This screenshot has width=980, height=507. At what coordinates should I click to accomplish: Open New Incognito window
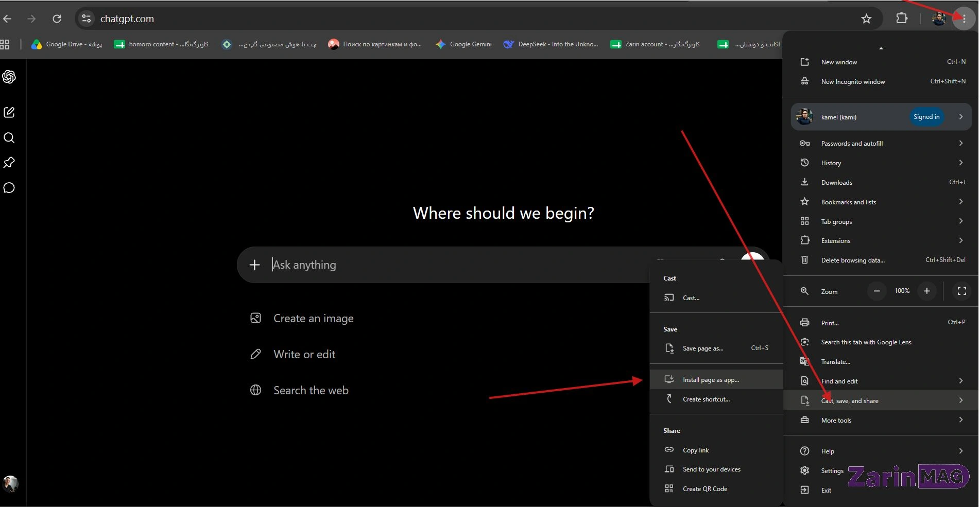[881, 81]
